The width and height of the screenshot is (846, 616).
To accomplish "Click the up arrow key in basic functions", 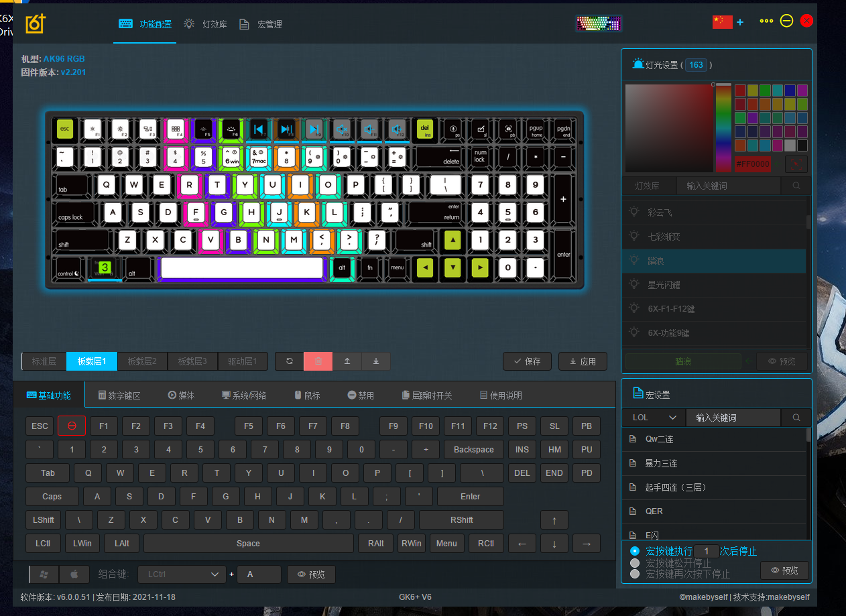I will (x=554, y=520).
